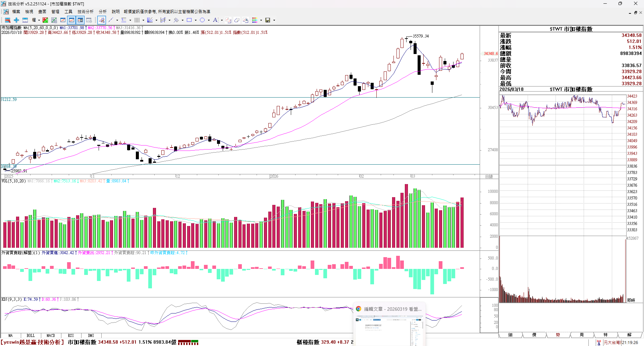The height and width of the screenshot is (346, 644).
Task: Toggle the first highlighted chart view button
Action: point(71,20)
